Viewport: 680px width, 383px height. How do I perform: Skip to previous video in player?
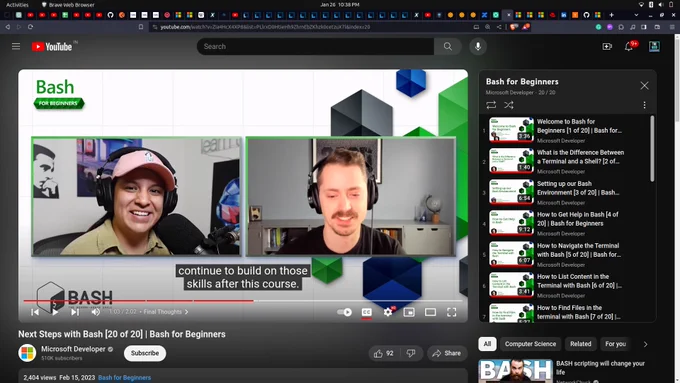pyautogui.click(x=35, y=312)
